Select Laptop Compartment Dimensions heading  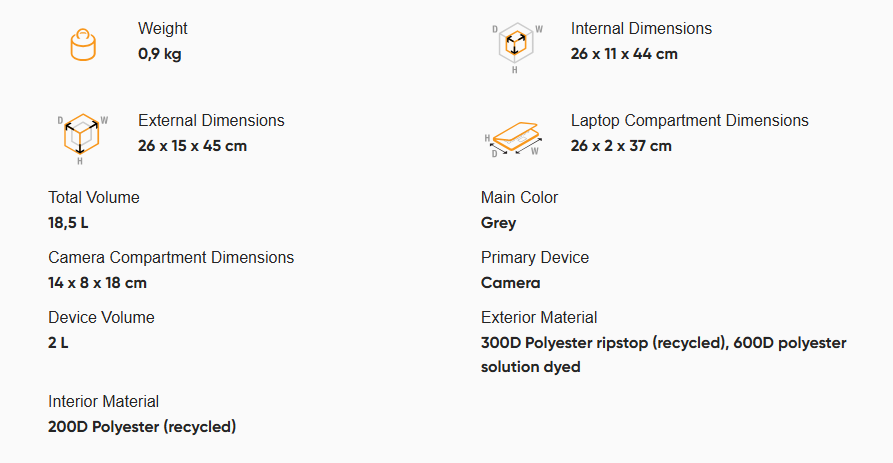690,121
